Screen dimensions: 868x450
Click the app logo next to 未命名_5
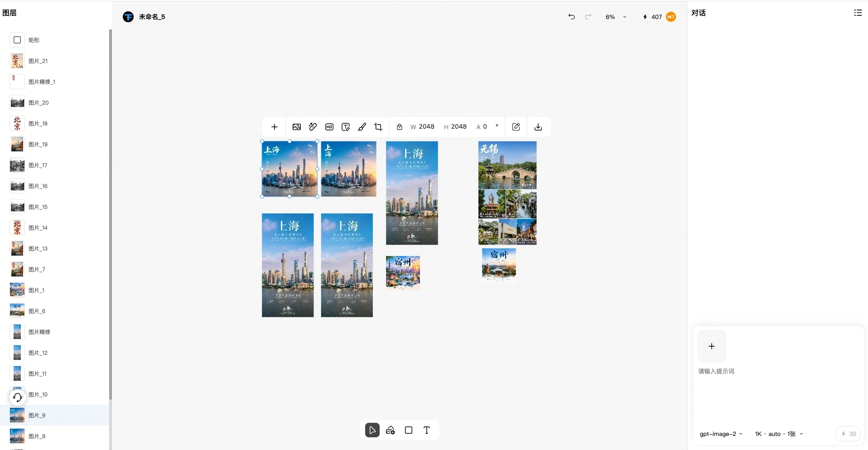click(128, 17)
